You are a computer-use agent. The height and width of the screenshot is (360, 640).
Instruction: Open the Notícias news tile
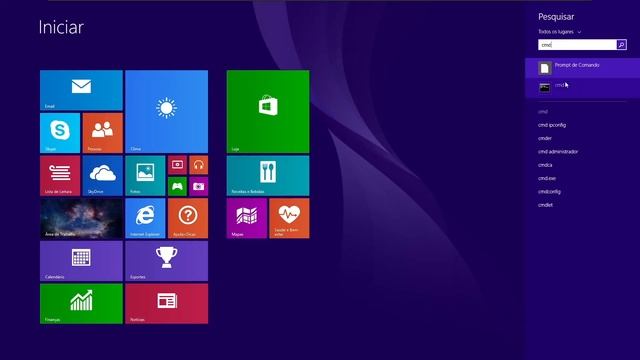167,304
